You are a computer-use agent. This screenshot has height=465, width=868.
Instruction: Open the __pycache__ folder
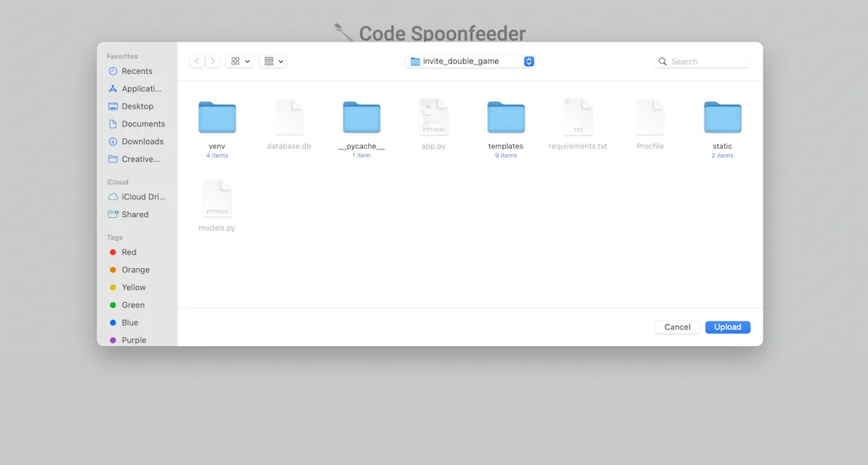tap(361, 117)
